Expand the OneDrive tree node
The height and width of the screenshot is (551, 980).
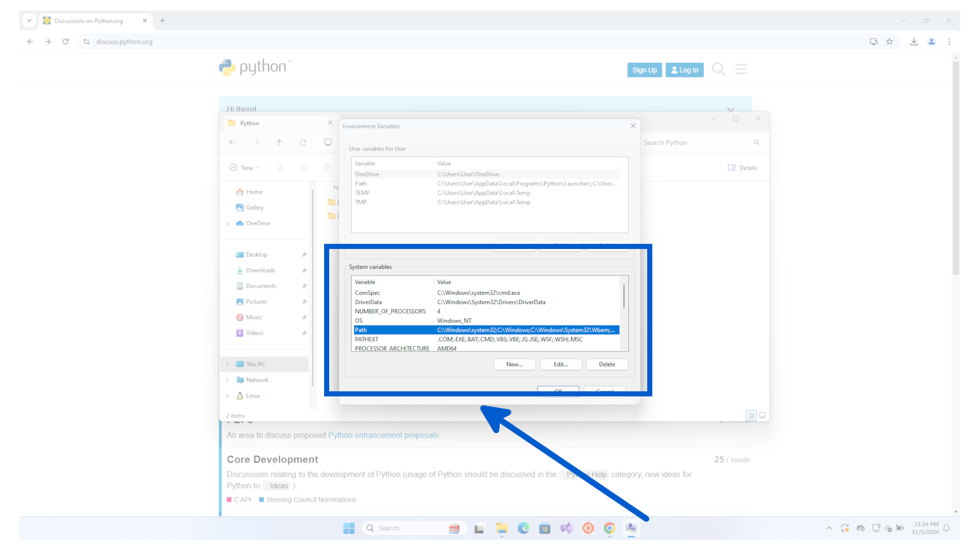[228, 223]
